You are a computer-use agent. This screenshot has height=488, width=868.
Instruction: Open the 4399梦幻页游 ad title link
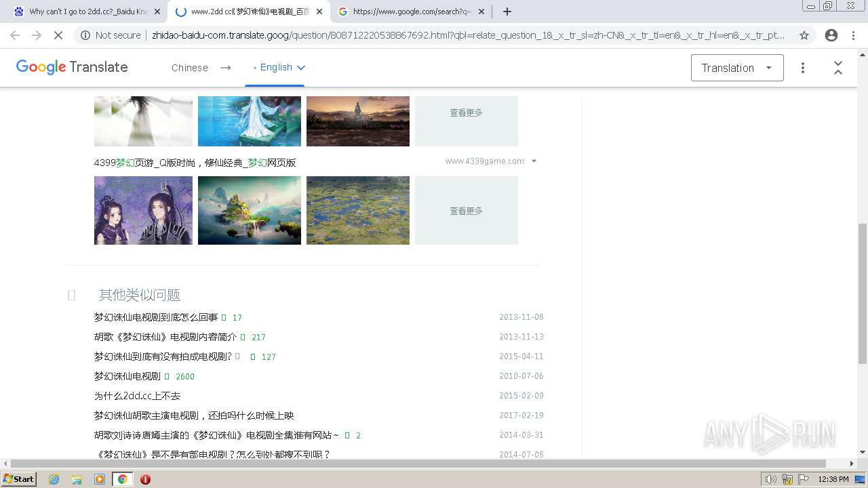(x=195, y=163)
